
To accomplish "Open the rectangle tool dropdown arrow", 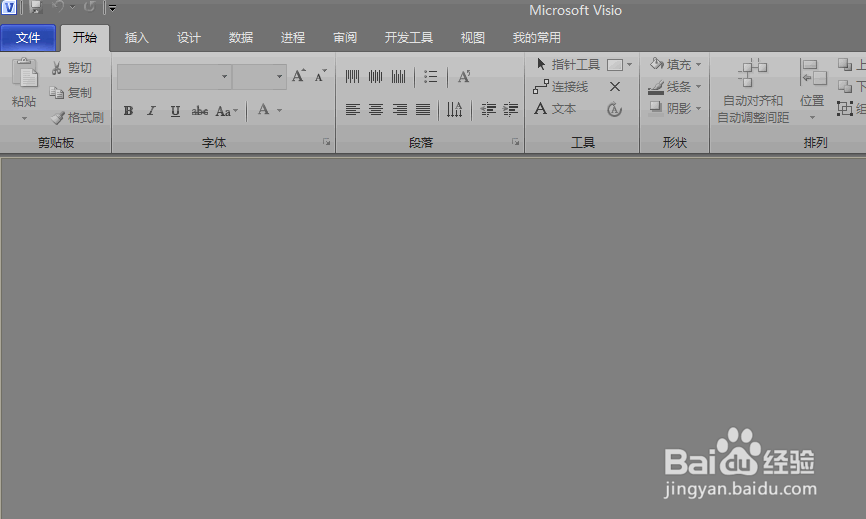I will tap(630, 65).
